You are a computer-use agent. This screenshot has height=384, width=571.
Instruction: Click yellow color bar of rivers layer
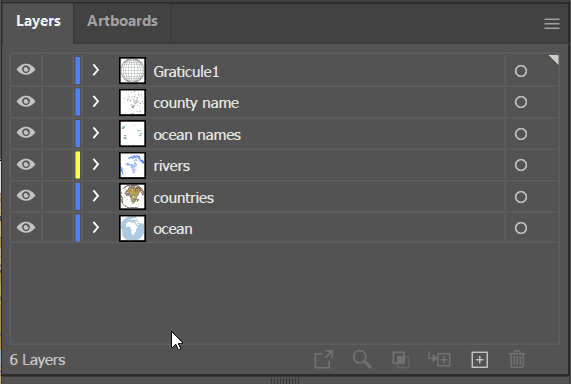(78, 165)
